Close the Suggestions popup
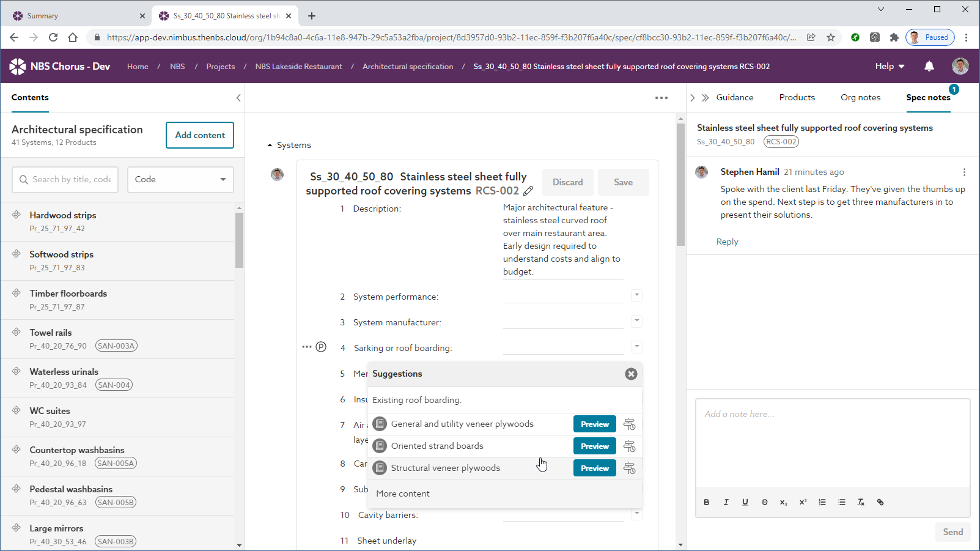Screen dimensions: 980x551 [x=632, y=374]
